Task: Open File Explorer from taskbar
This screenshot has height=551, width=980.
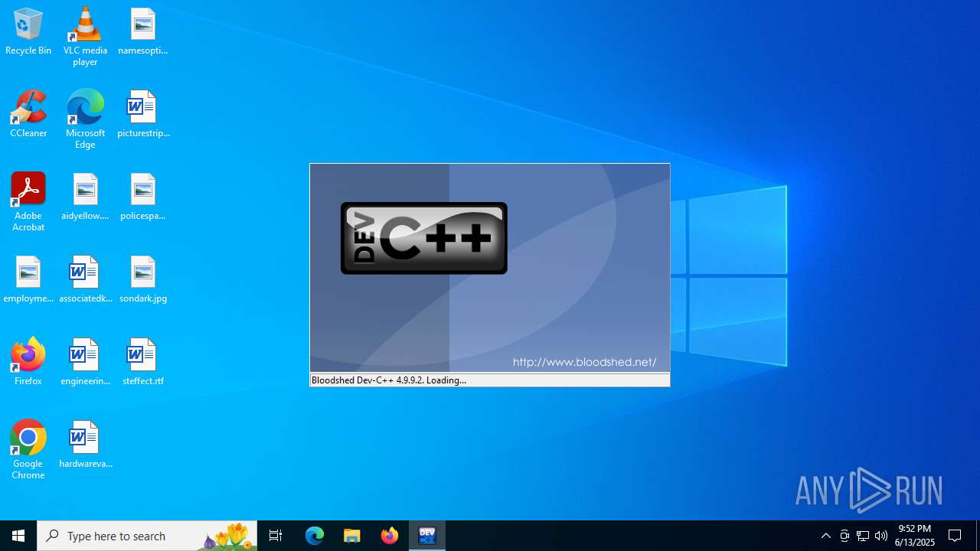Action: click(352, 536)
